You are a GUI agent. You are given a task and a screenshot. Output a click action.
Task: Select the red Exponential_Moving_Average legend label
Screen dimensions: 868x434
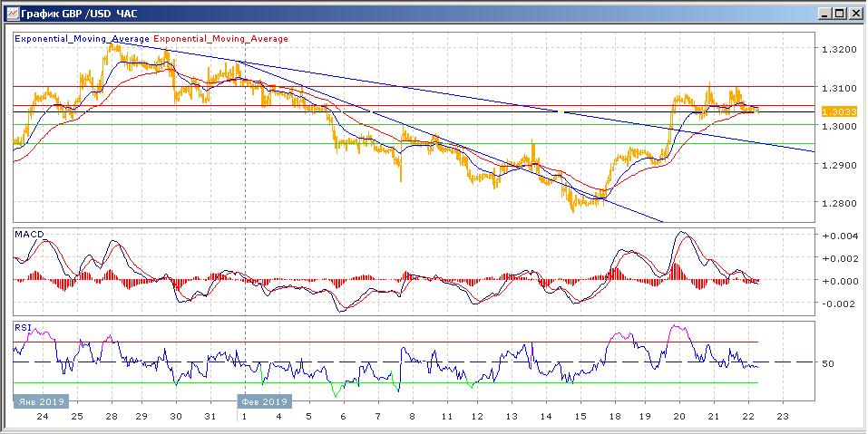[221, 39]
